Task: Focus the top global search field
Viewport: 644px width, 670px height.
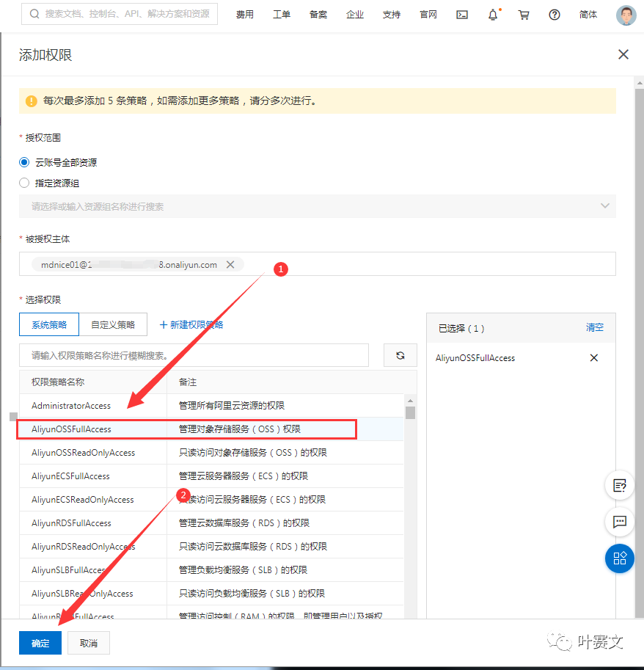Action: (x=120, y=14)
